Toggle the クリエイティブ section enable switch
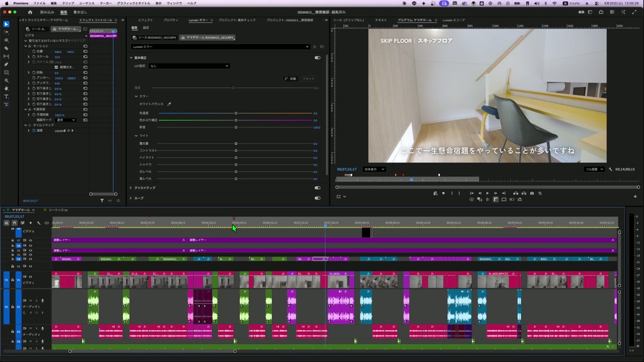The image size is (644, 362). coord(317,188)
